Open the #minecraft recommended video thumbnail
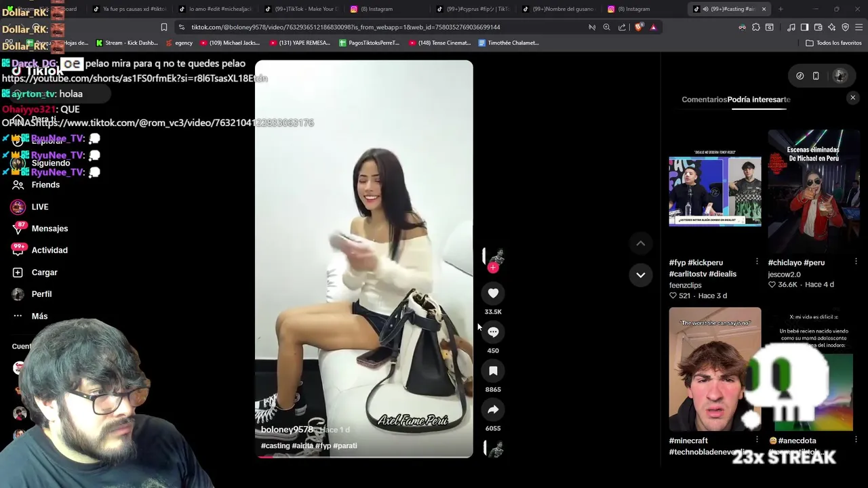 (715, 369)
